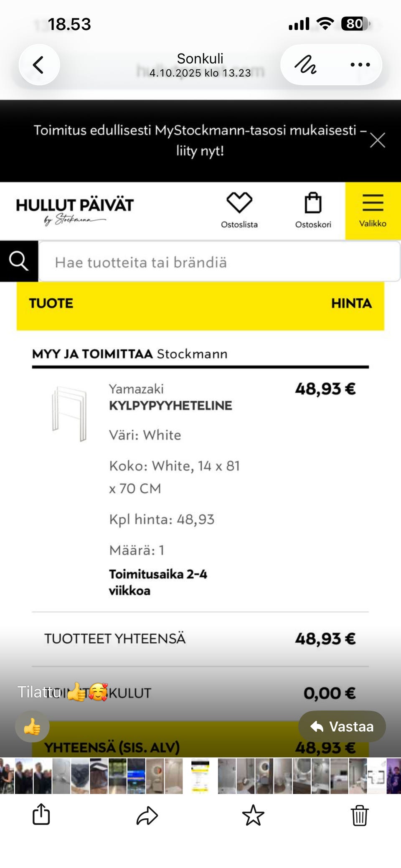Open the yellow Valikko menu
Viewport: 401px width, 868px height.
coord(373,210)
